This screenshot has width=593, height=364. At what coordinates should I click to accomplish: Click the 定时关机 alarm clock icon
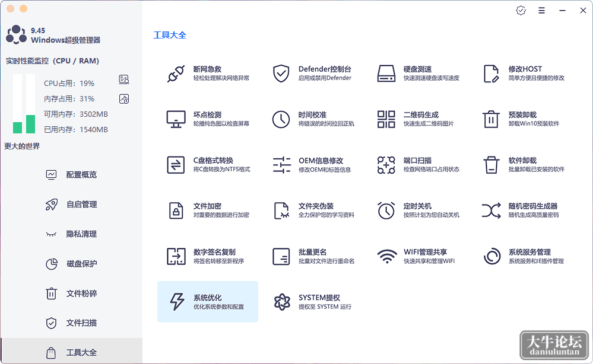(386, 210)
